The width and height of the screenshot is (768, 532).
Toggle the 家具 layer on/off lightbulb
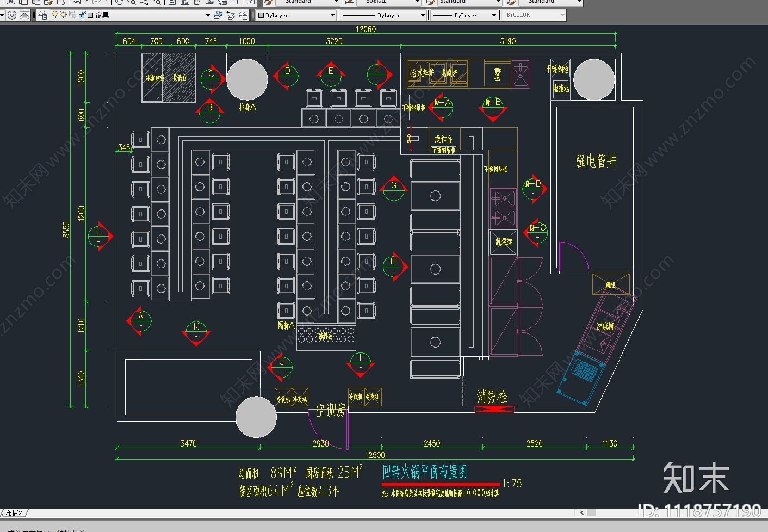[54, 15]
